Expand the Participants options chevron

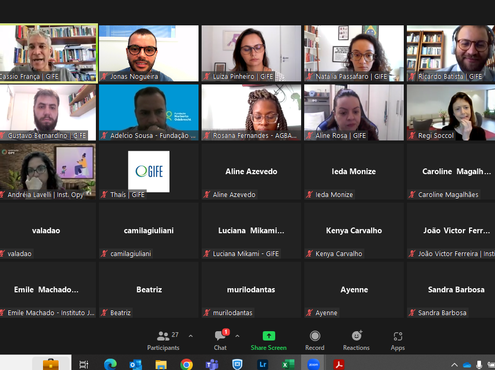[x=191, y=336]
